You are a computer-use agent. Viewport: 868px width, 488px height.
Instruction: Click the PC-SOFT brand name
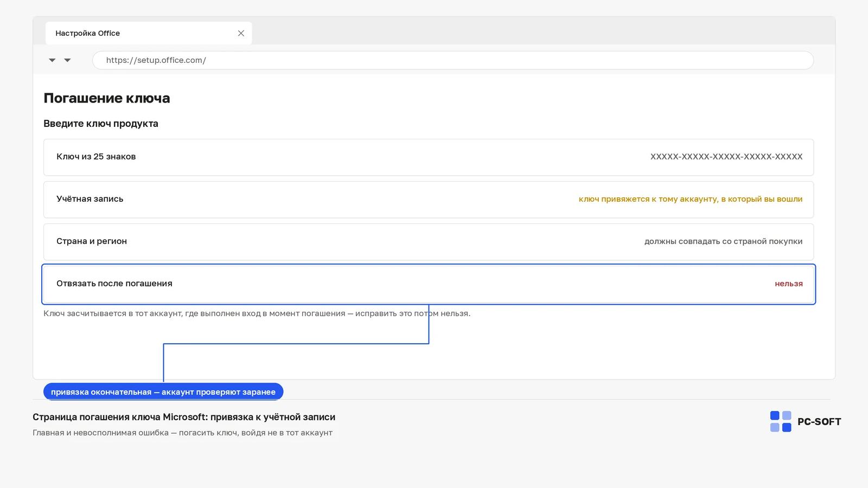[819, 422]
